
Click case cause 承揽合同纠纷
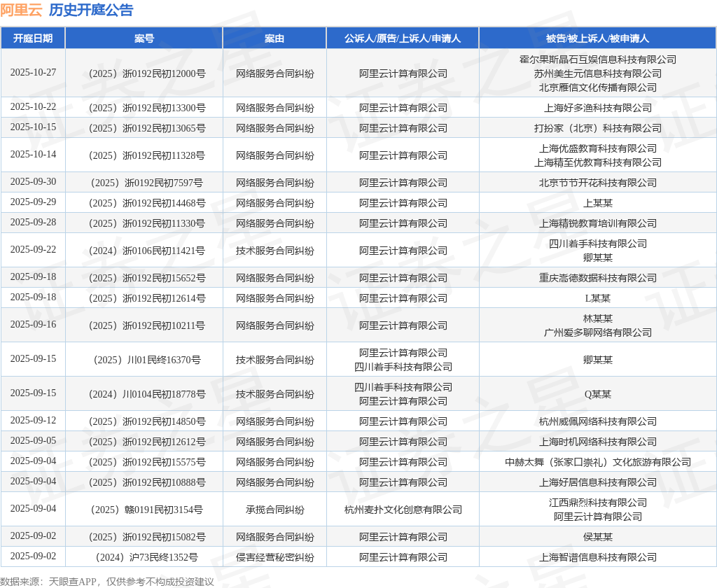pos(274,510)
